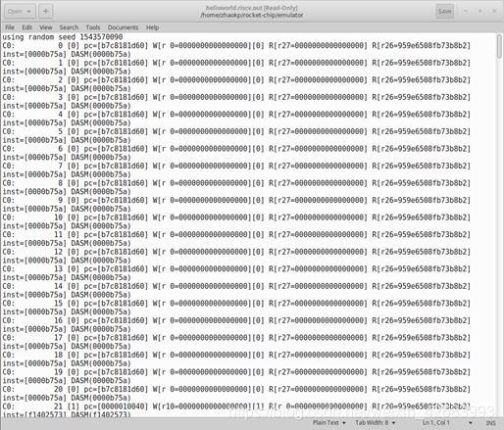Toggle the INS insert mode indicator

(x=490, y=423)
